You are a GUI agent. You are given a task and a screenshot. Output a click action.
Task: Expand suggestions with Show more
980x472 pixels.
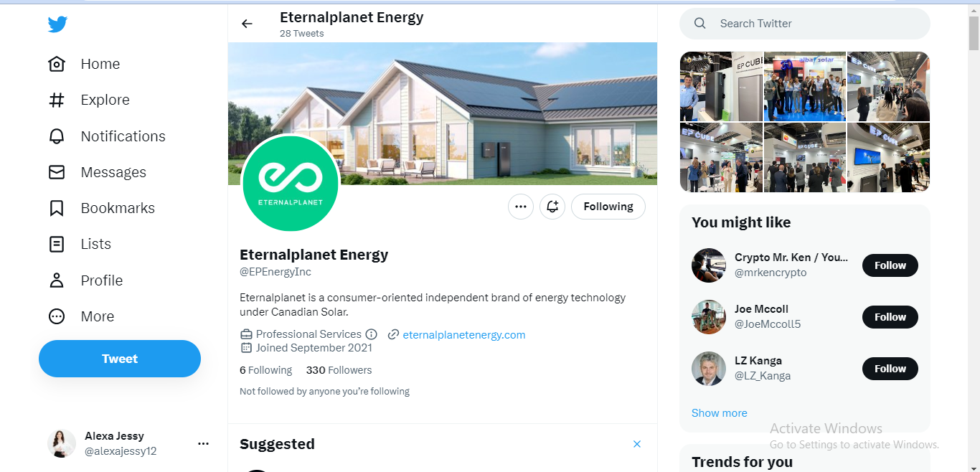point(720,413)
